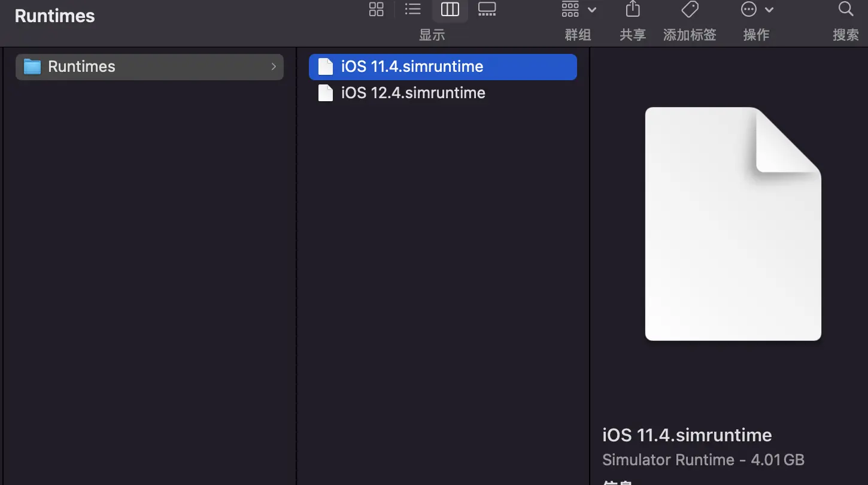This screenshot has width=868, height=485.
Task: Switch to icon grid view
Action: click(x=377, y=9)
